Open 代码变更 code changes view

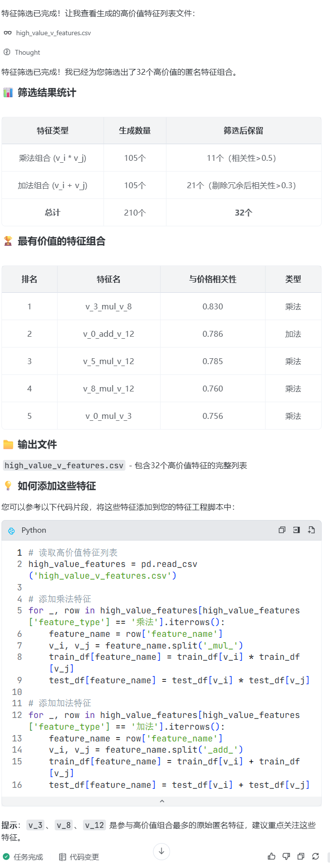click(x=84, y=857)
